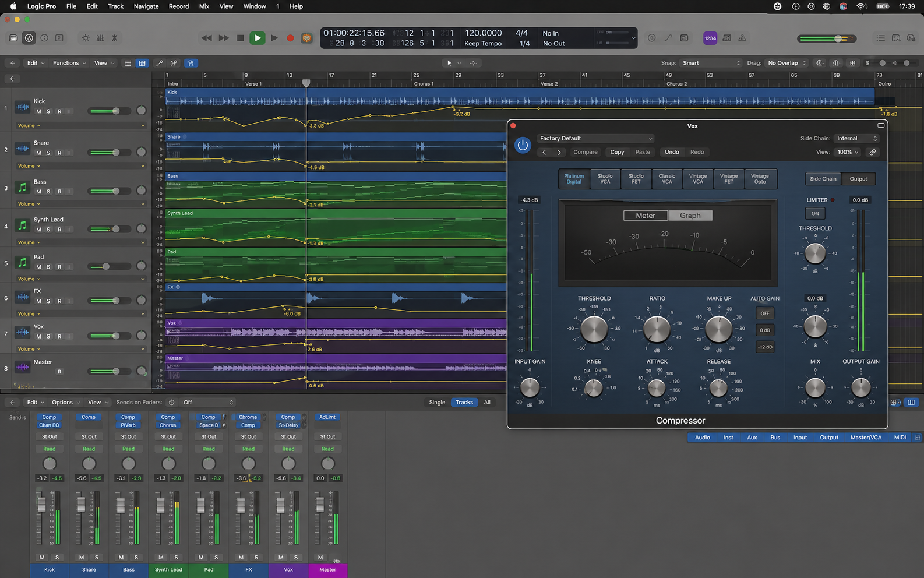Stop playback with the Stop button
This screenshot has height=578, width=924.
[x=241, y=38]
